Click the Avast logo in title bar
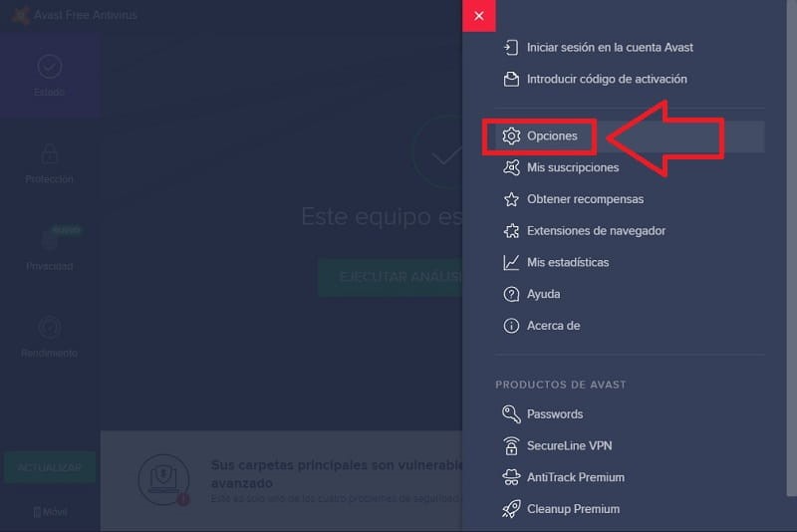Image resolution: width=797 pixels, height=532 pixels. pos(20,15)
